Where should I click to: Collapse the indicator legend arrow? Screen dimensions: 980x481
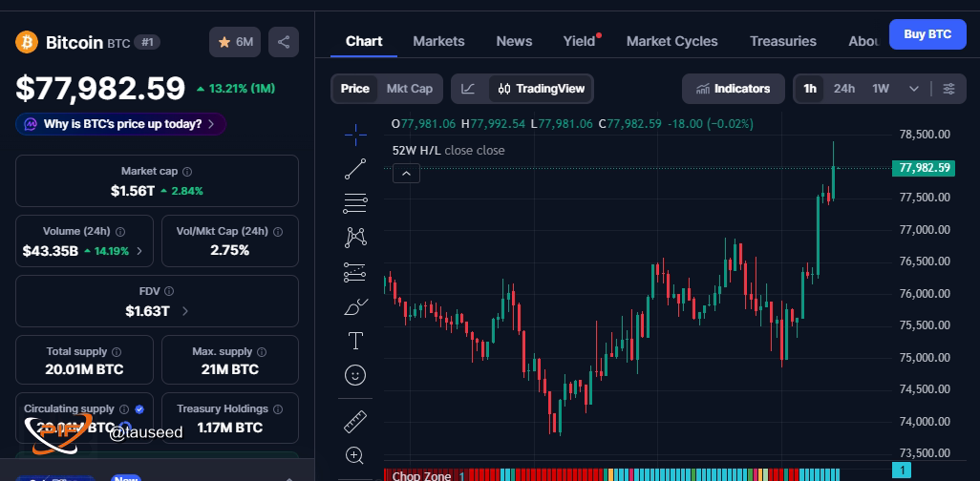[x=406, y=173]
